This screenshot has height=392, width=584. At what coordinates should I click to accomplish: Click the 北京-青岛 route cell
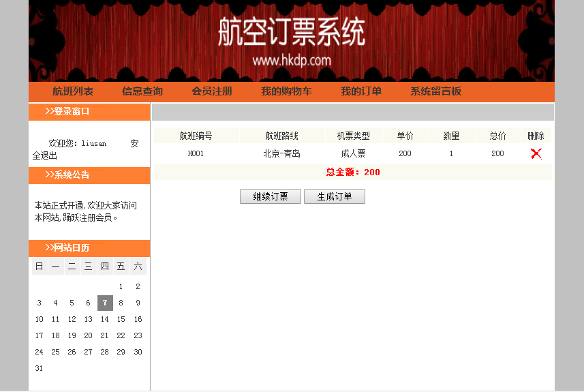(x=282, y=153)
